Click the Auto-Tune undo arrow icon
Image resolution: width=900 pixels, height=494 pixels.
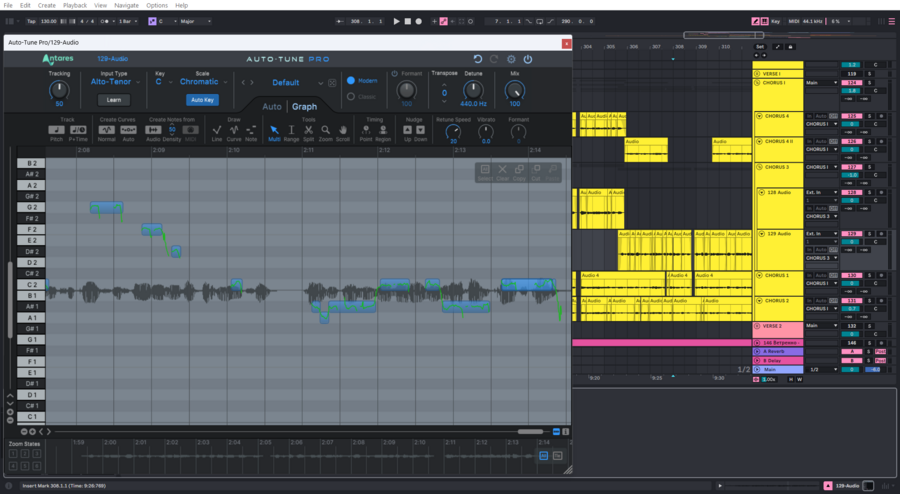click(x=478, y=59)
